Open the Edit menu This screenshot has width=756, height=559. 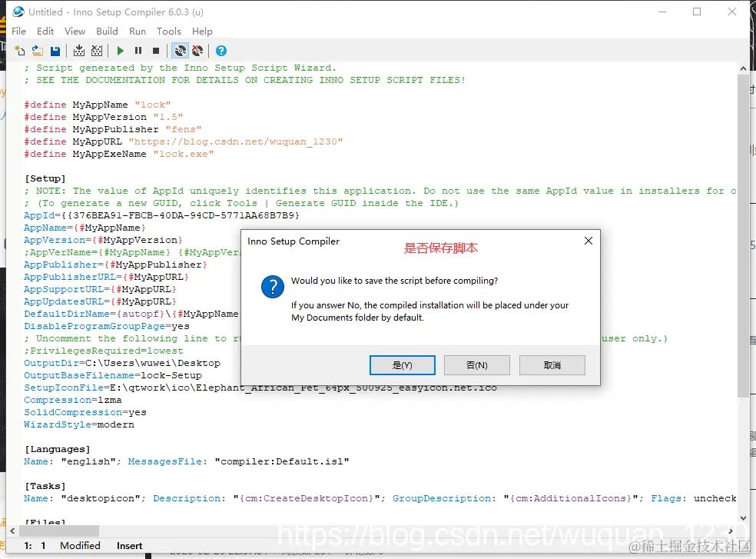tap(45, 32)
